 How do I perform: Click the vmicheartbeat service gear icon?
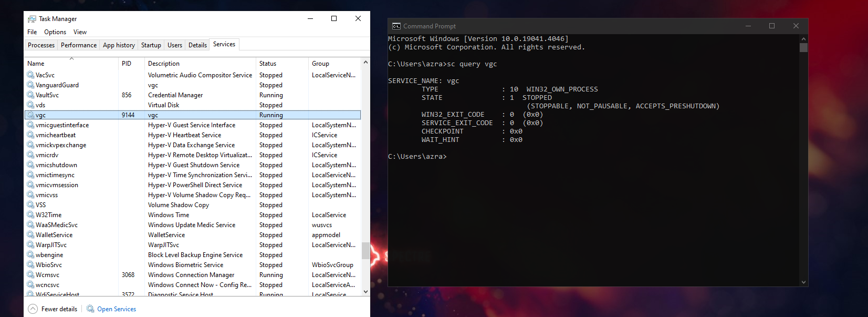tap(30, 135)
